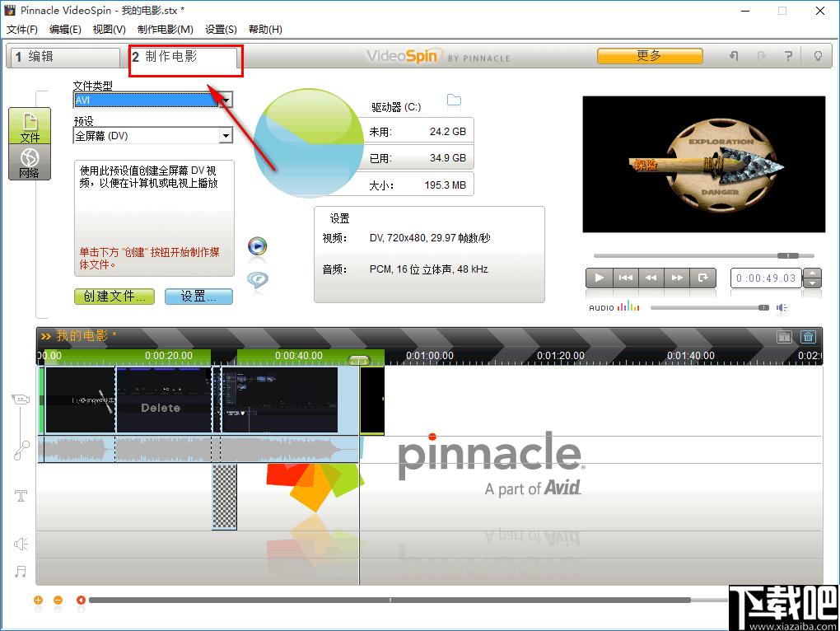The height and width of the screenshot is (631, 840).
Task: Click the 0:00:49.03 timecode field
Action: click(x=766, y=278)
